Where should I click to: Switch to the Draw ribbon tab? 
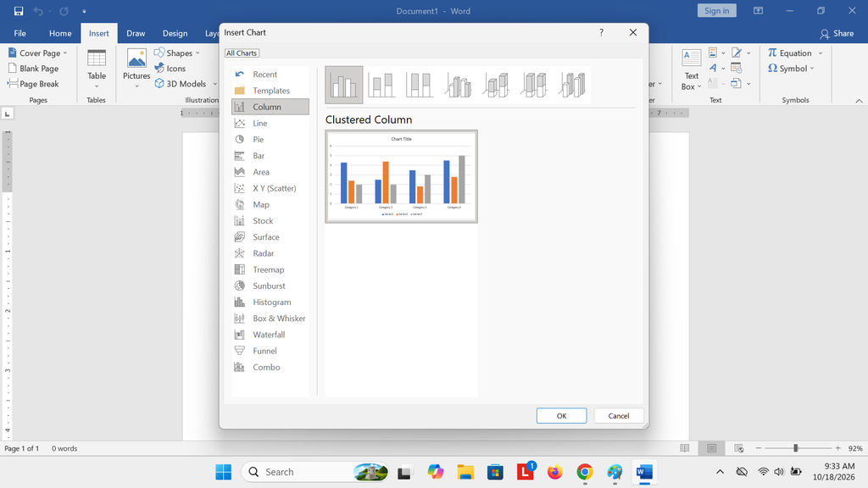pyautogui.click(x=136, y=33)
